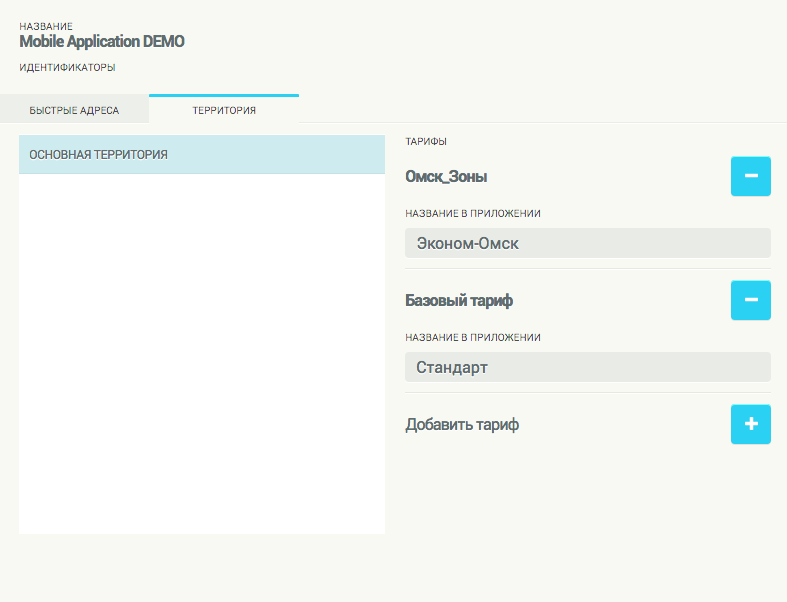Click minus button next to Базовый тариф

pos(750,300)
